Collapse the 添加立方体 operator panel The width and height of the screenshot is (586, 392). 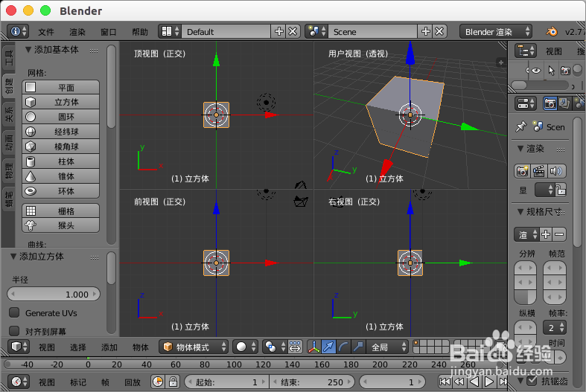[13, 256]
